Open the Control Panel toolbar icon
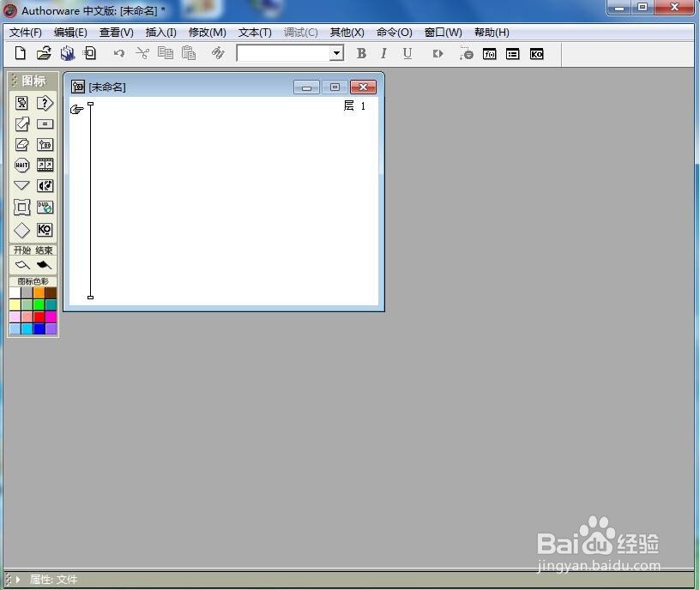Image resolution: width=700 pixels, height=590 pixels. click(x=466, y=53)
